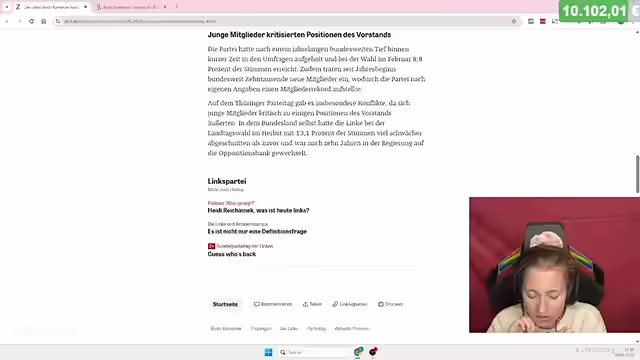This screenshot has width=640, height=360.
Task: Open the Chrome app in the taskbar
Action: [358, 352]
